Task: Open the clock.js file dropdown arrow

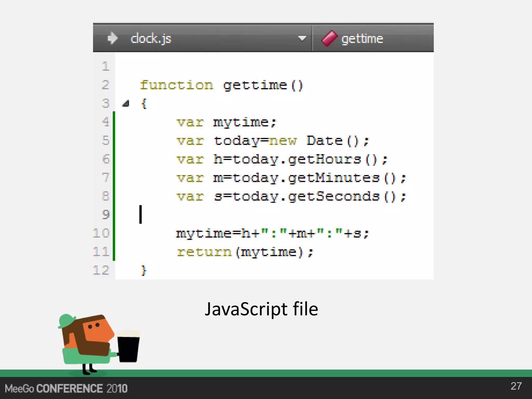Action: tap(302, 38)
